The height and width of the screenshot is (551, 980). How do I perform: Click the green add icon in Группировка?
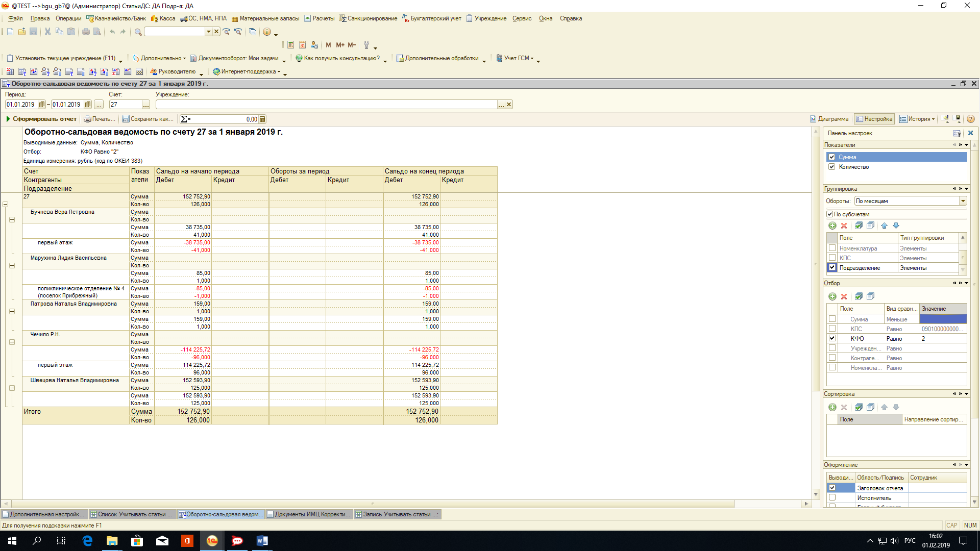(x=832, y=226)
